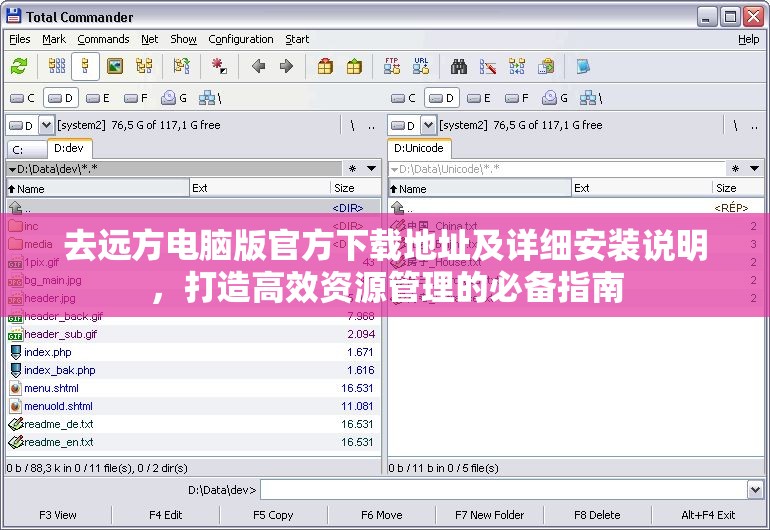Image resolution: width=770 pixels, height=530 pixels.
Task: Click the pack files gift icon
Action: click(325, 66)
